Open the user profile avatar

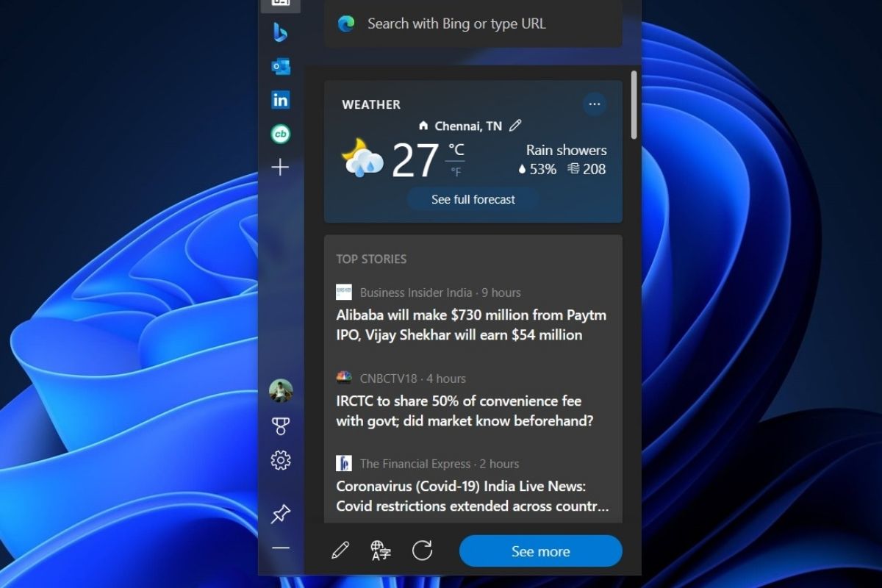pos(281,390)
